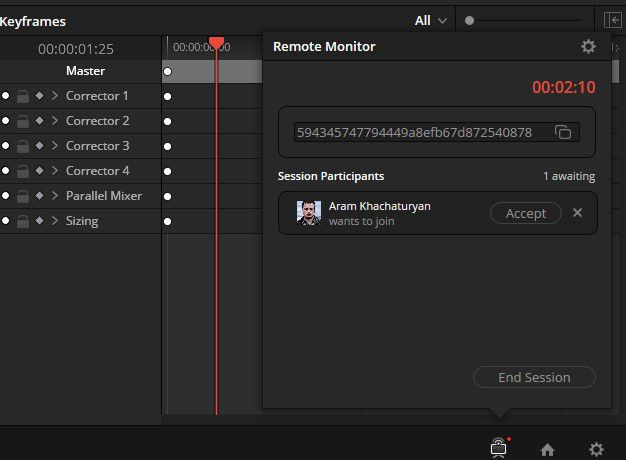Expand the Corrector 1 keyframe track

[x=55, y=96]
